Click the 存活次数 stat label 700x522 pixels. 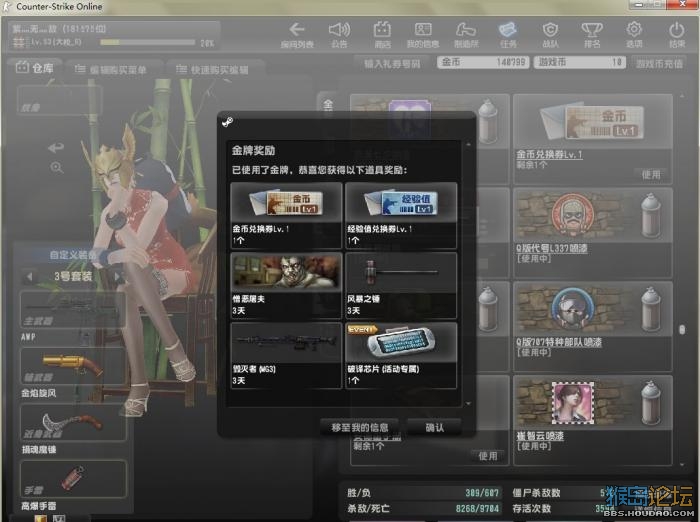coord(531,508)
